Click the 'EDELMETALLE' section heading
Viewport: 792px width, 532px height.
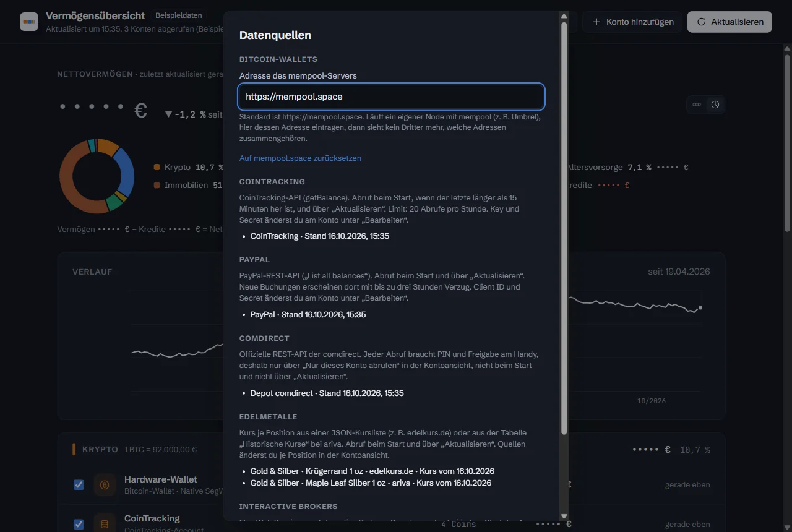(269, 417)
